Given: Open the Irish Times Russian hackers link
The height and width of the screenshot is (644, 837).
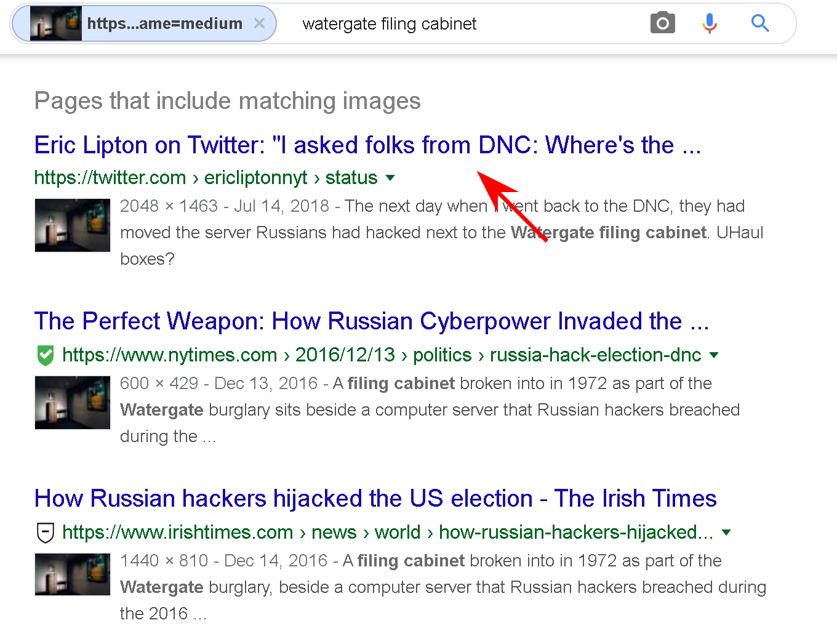Looking at the screenshot, I should pyautogui.click(x=375, y=499).
